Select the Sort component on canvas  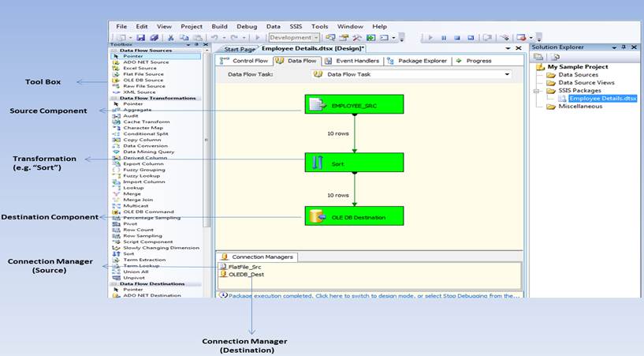tap(354, 163)
